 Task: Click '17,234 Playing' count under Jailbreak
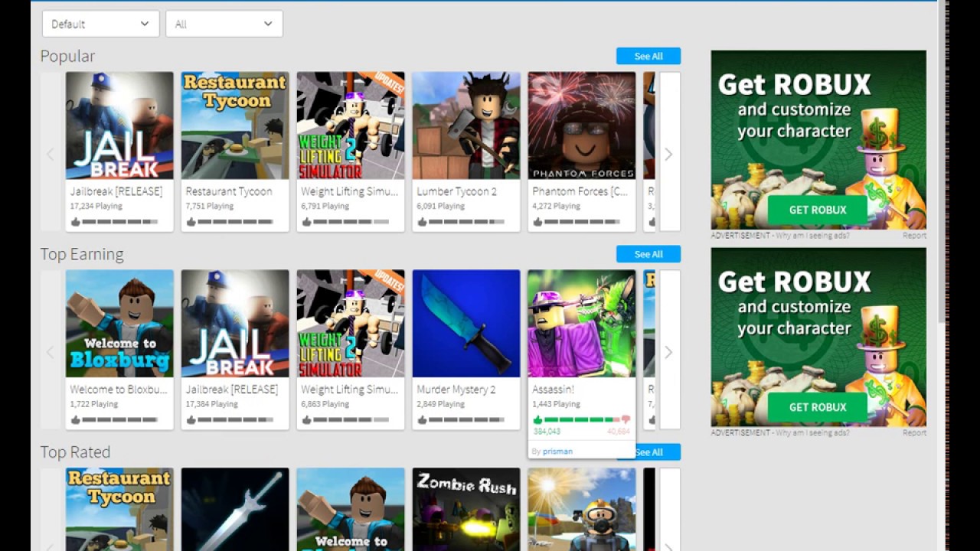click(98, 206)
